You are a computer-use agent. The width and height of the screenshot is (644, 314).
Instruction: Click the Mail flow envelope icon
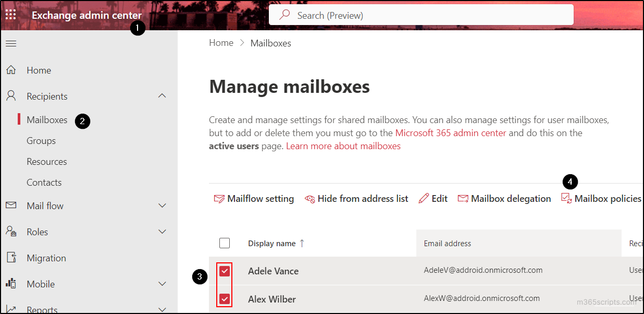click(x=11, y=206)
